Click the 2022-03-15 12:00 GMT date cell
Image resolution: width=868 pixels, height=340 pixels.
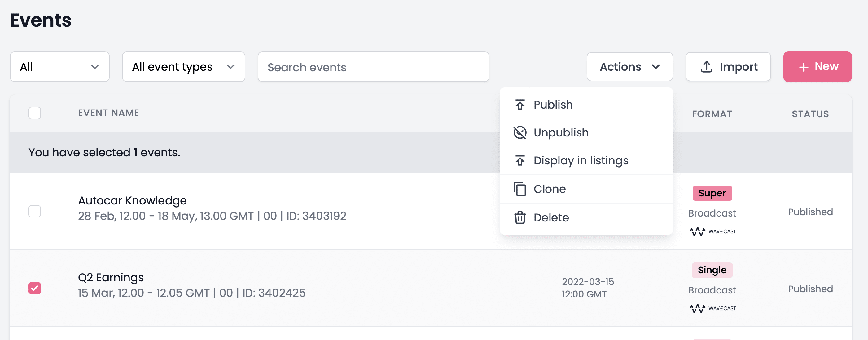[x=588, y=288]
